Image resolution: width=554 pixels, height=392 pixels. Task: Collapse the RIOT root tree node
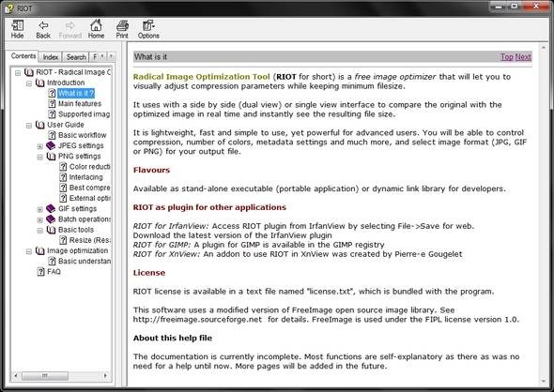click(x=18, y=73)
